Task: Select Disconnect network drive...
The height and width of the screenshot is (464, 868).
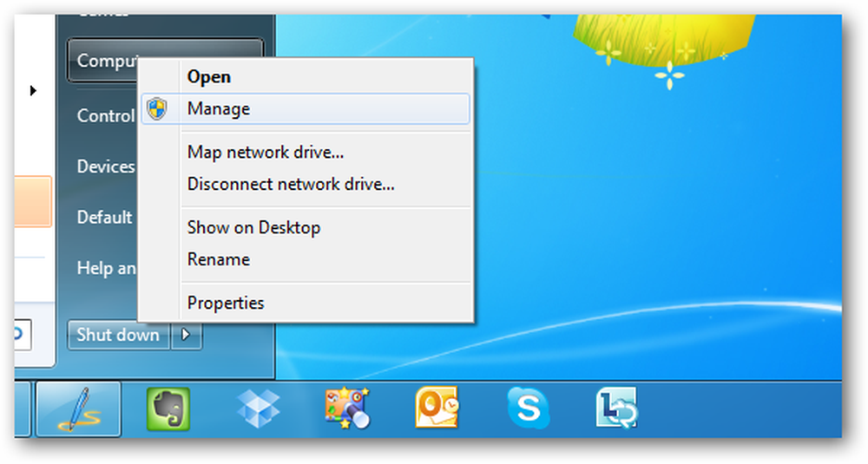Action: point(306,184)
